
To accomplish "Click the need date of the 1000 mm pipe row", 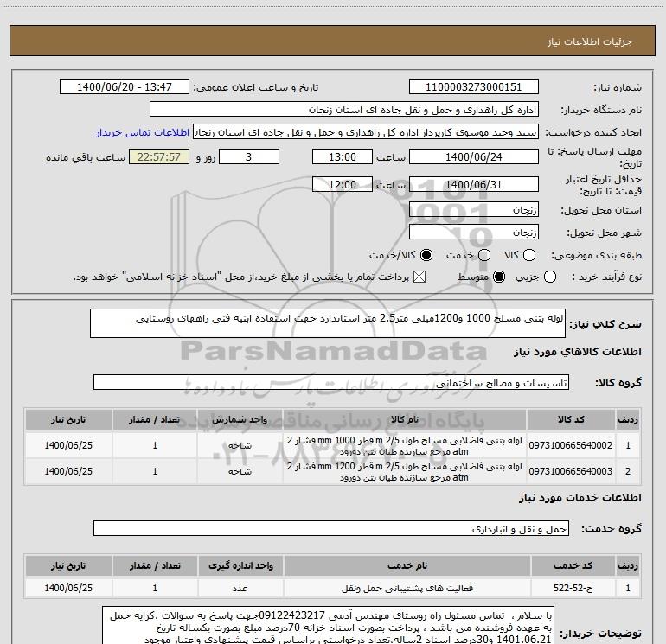I will tap(68, 445).
